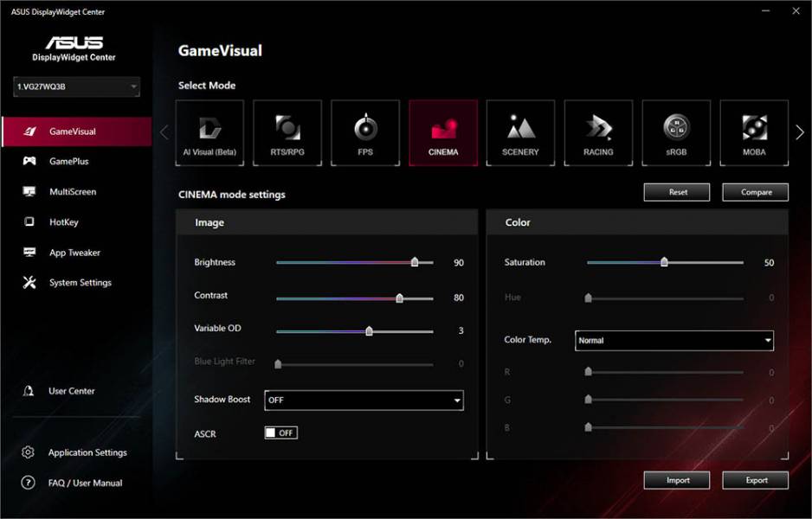812x519 pixels.
Task: Click the GamePlus controller icon
Action: click(29, 161)
